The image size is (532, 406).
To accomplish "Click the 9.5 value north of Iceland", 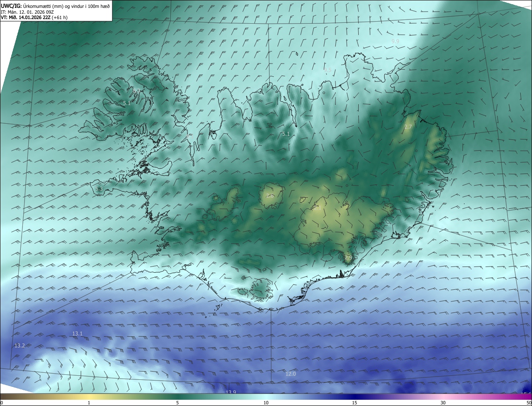I will click(x=328, y=70).
